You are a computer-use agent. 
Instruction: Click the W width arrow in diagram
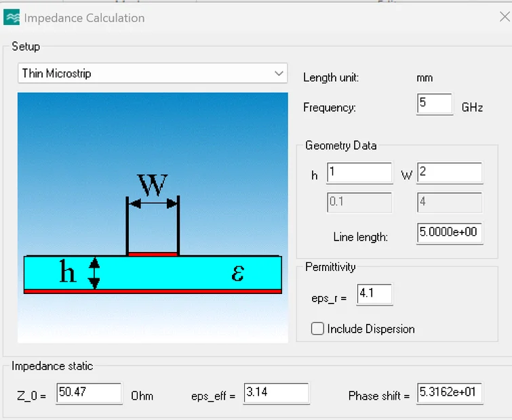tap(153, 203)
